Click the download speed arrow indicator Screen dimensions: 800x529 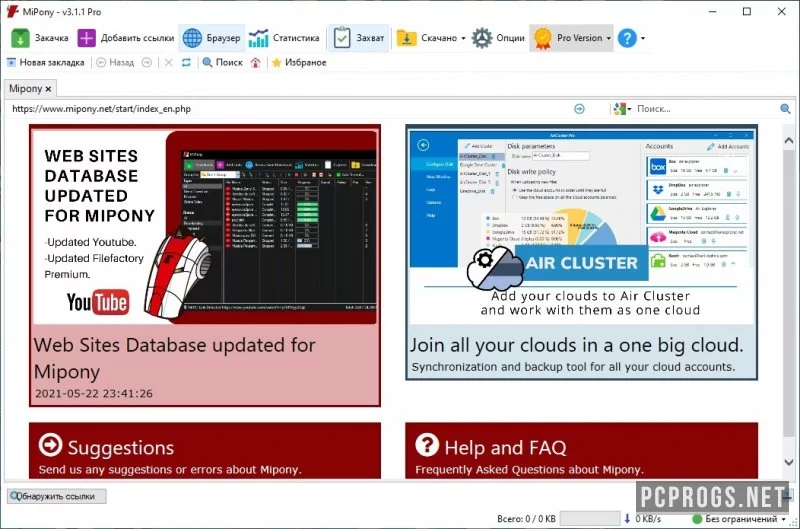pyautogui.click(x=627, y=519)
